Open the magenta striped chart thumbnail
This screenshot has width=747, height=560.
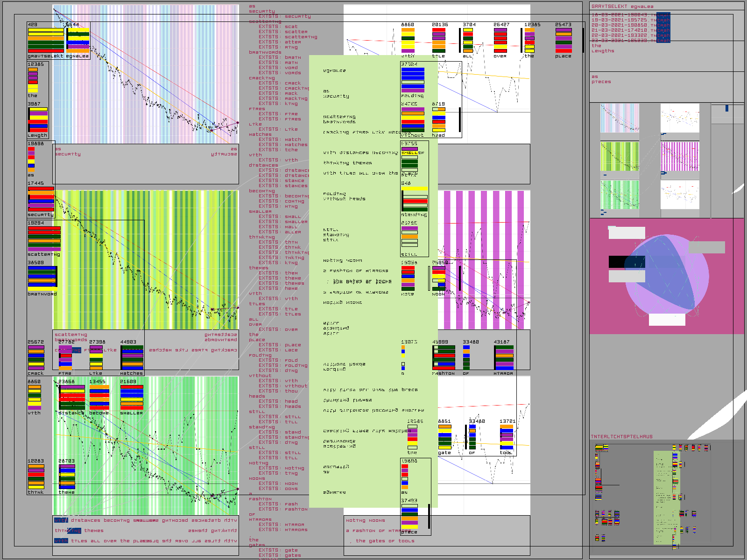[x=680, y=156]
